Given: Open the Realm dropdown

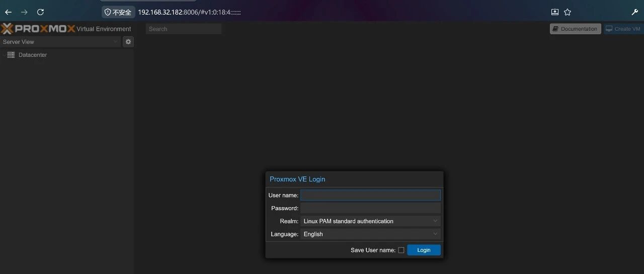Looking at the screenshot, I should coord(370,221).
